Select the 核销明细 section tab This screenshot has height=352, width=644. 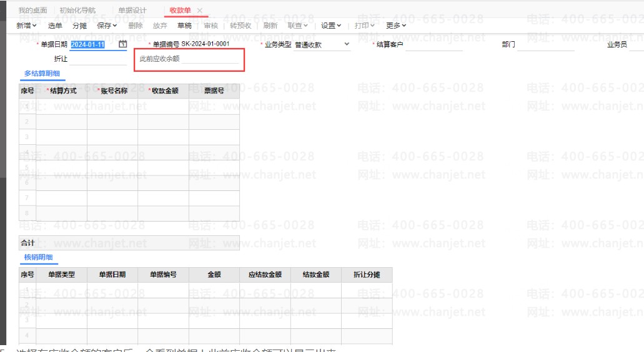click(x=39, y=257)
